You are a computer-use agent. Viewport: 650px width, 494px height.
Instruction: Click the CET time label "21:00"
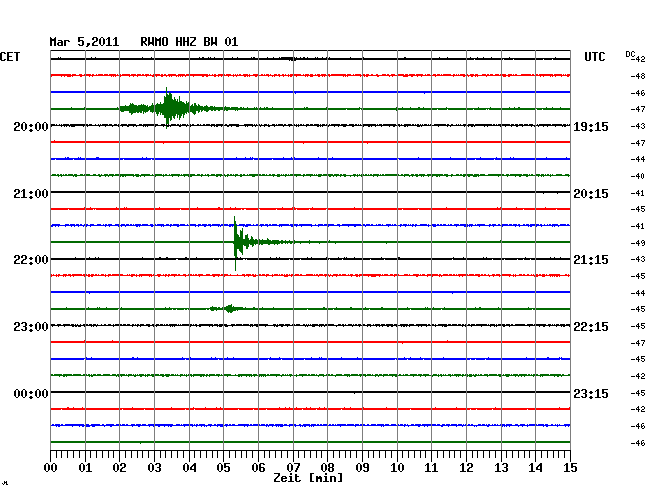[31, 194]
